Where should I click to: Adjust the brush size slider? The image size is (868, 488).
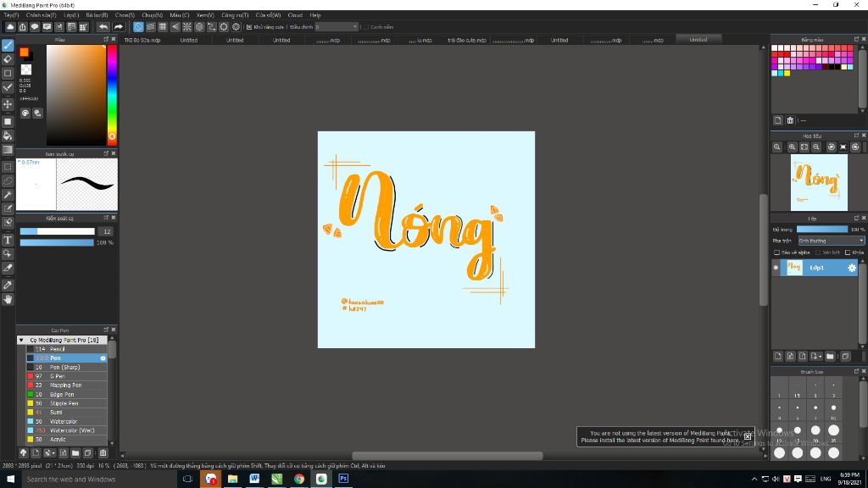[x=58, y=231]
